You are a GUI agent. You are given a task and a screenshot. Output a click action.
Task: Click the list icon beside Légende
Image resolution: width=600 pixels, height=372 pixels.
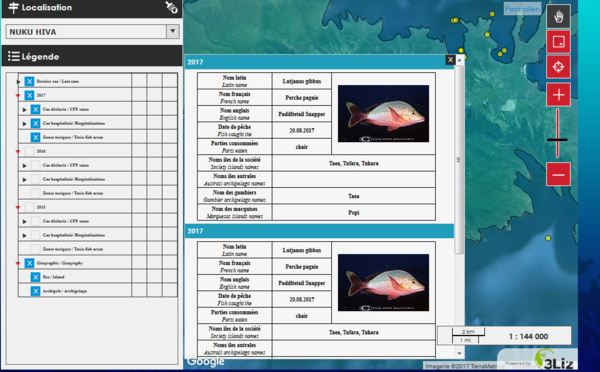click(x=14, y=57)
